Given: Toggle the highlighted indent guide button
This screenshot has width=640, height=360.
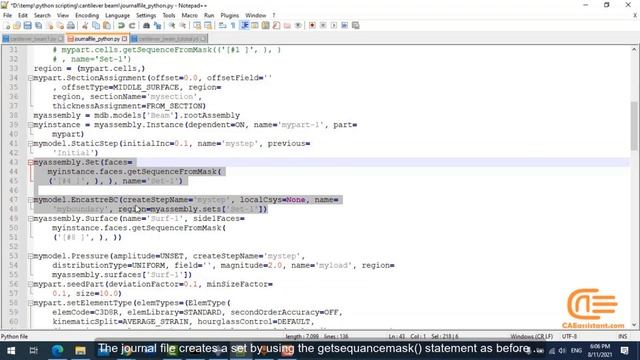Looking at the screenshot, I should [x=244, y=26].
